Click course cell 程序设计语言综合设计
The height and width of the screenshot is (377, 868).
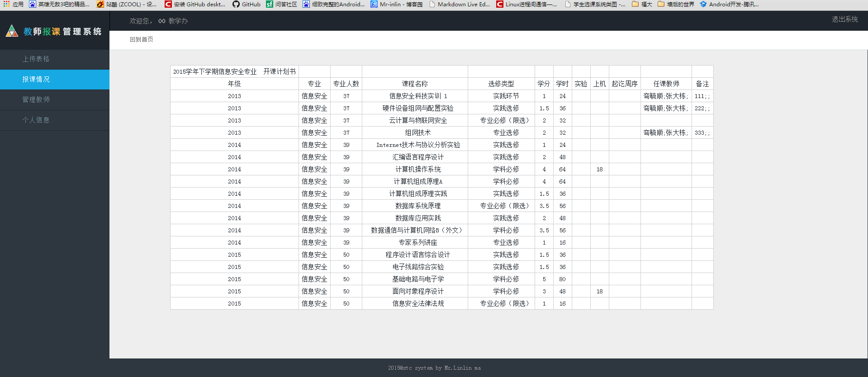(415, 254)
